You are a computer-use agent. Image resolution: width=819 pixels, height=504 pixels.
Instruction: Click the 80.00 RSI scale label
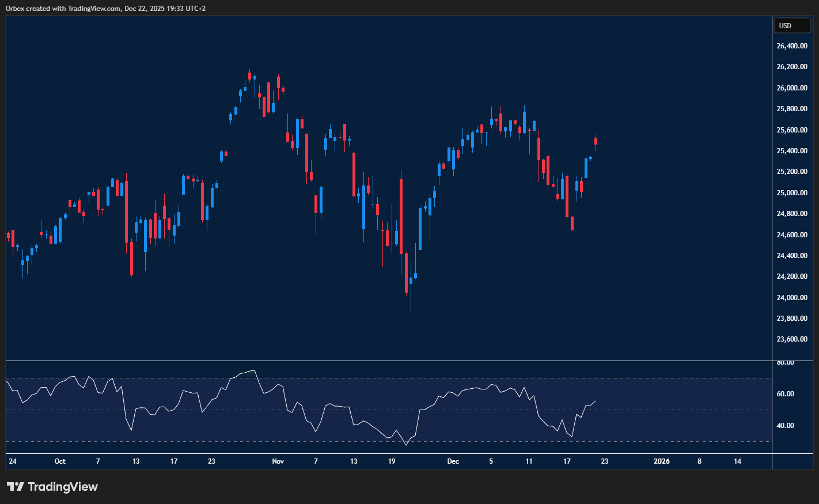pyautogui.click(x=785, y=362)
